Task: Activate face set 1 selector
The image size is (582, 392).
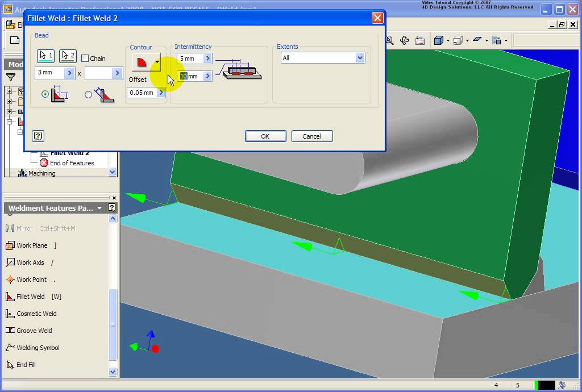Action: [x=45, y=56]
